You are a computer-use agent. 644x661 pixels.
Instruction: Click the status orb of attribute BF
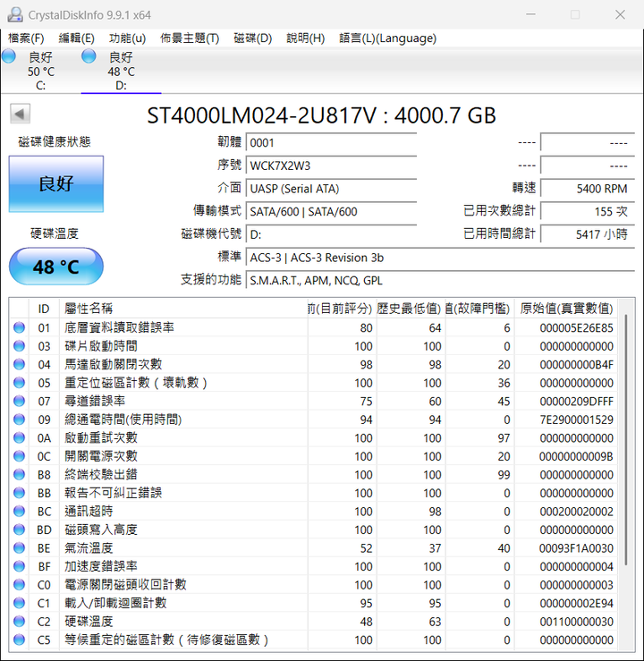[19, 566]
